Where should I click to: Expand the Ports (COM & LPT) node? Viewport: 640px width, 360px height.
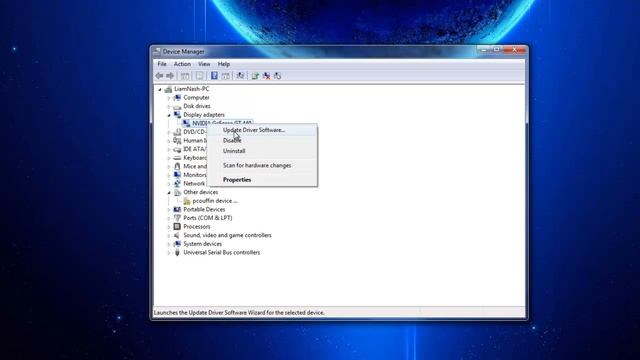[x=169, y=218]
